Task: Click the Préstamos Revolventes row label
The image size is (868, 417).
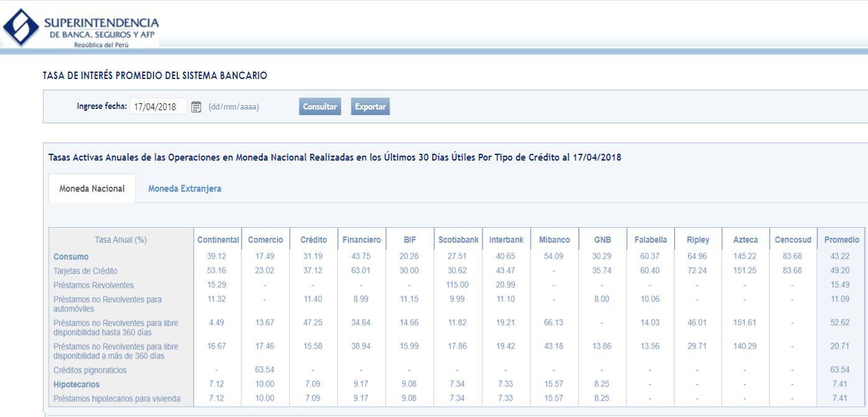Action: (x=93, y=285)
